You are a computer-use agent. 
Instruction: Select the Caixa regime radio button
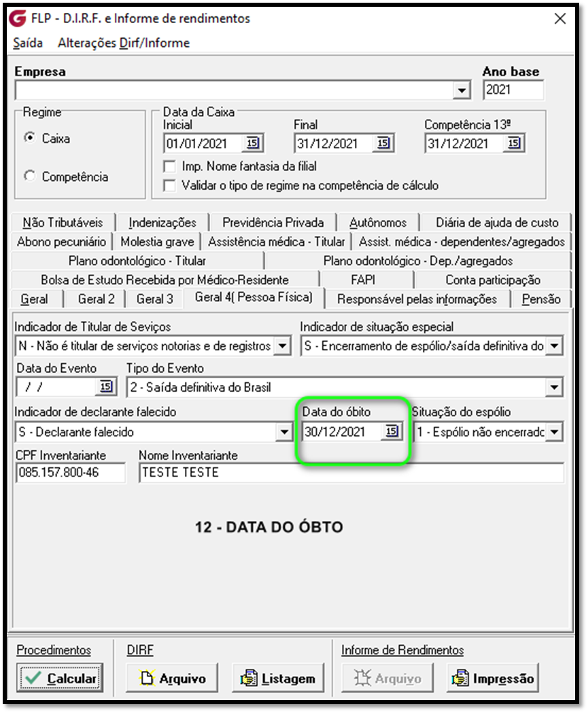[29, 137]
